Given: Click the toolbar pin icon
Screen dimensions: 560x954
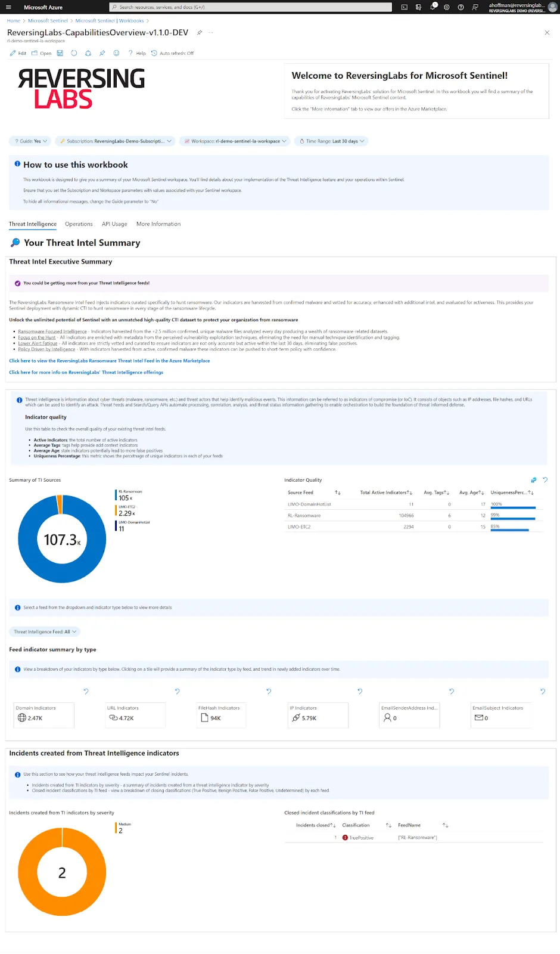Looking at the screenshot, I should (102, 53).
